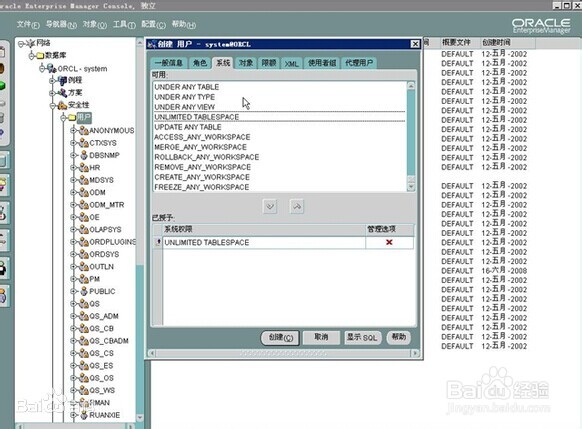Click the PM user icon
The width and height of the screenshot is (582, 429).
pos(84,279)
